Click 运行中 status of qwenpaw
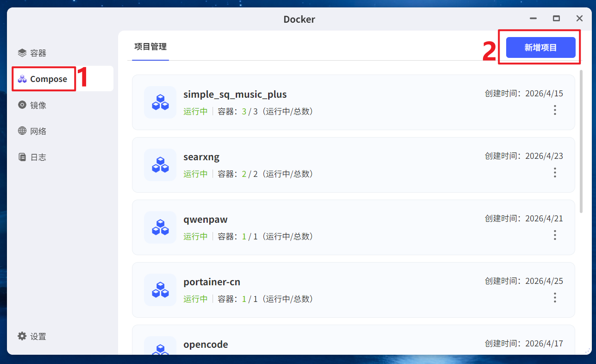 pos(195,237)
